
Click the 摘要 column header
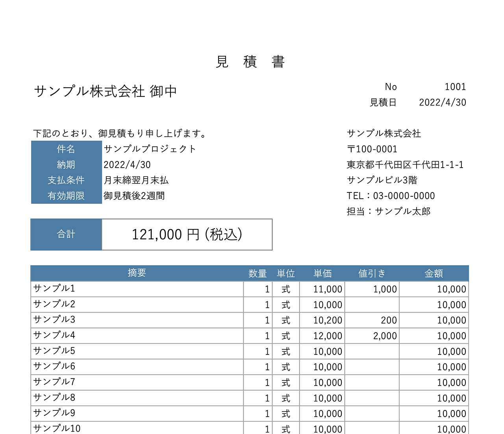[137, 273]
